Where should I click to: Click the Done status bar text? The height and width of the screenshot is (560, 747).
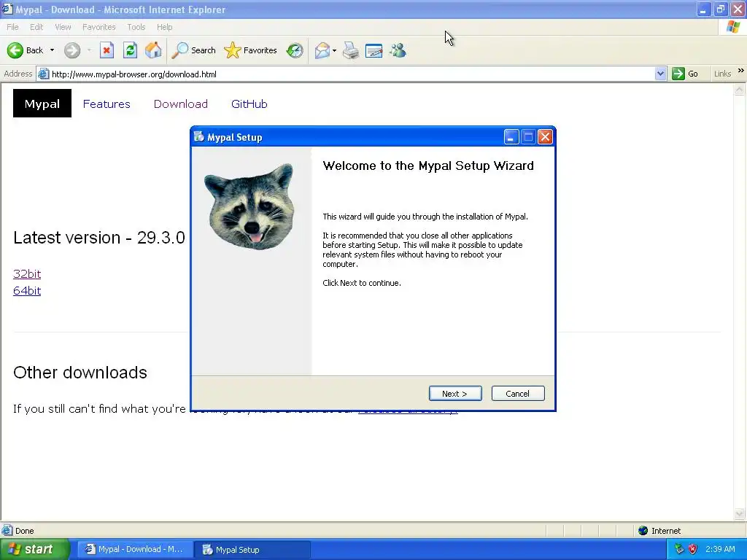pyautogui.click(x=24, y=531)
